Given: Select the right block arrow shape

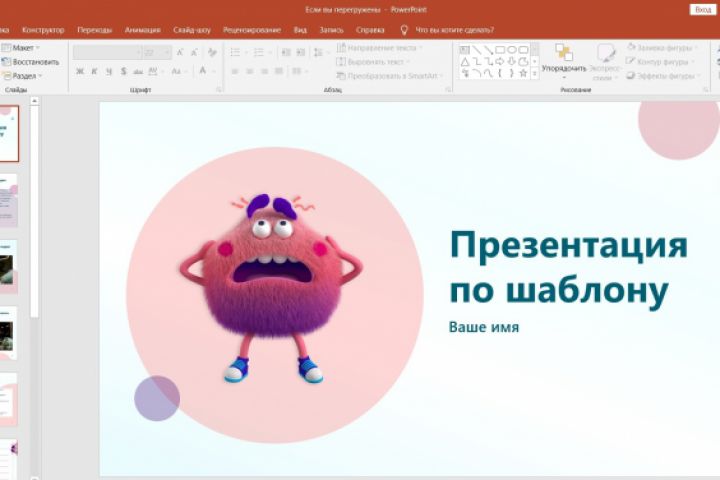Looking at the screenshot, I should pyautogui.click(x=500, y=62).
